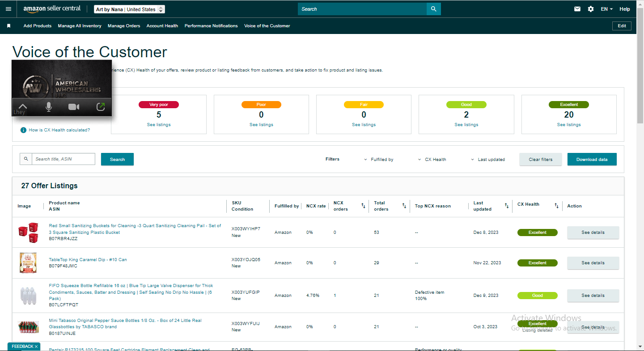Click ASIN text B07RBR4JZZ
The width and height of the screenshot is (644, 351).
tap(63, 239)
